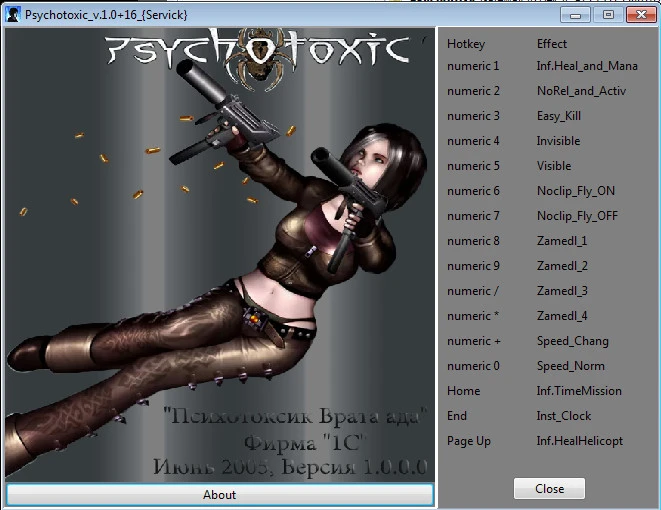661x510 pixels.
Task: Click the 'Noclip_Fly_OFF' effect text
Action: (577, 216)
